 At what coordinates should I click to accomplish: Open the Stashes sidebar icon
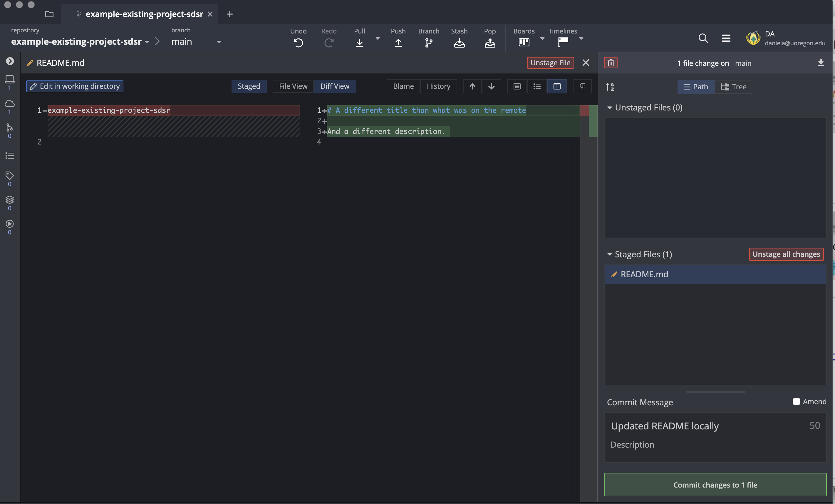(9, 199)
